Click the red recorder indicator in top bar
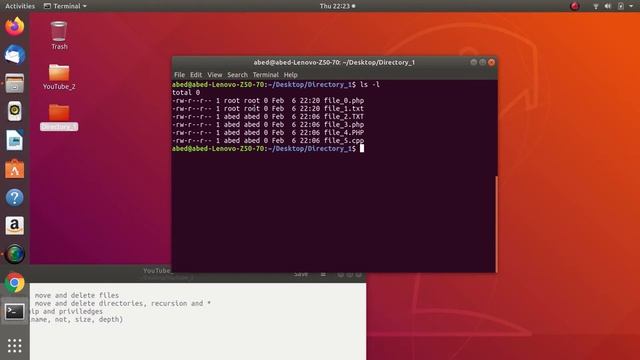Image resolution: width=640 pixels, height=360 pixels. pos(575,6)
